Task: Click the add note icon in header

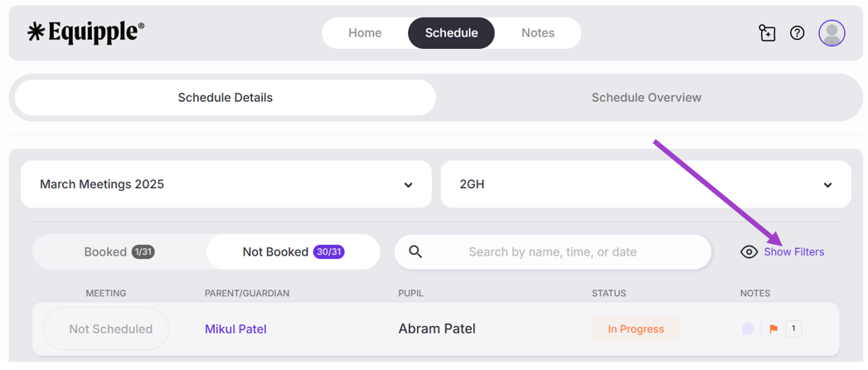Action: 767,33
